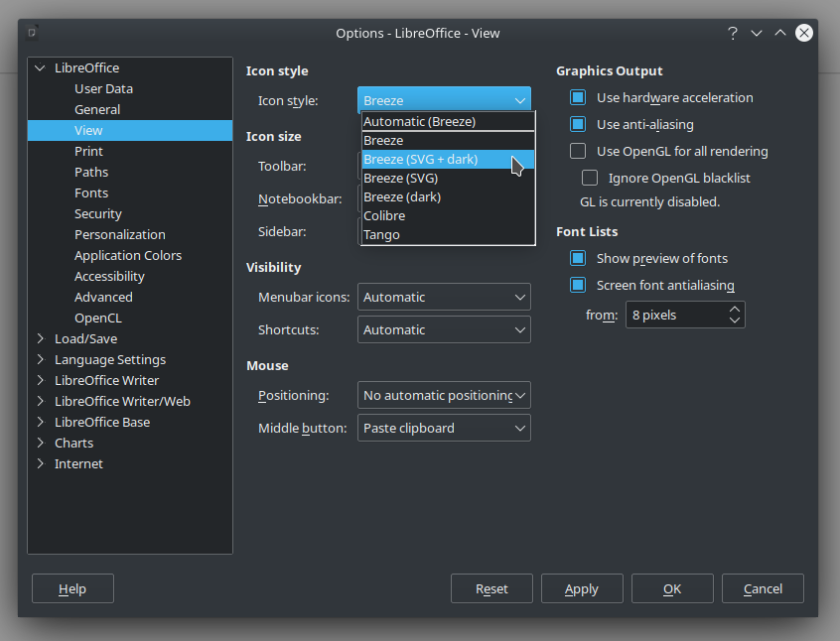Open the Shortcuts visibility dropdown

(444, 329)
